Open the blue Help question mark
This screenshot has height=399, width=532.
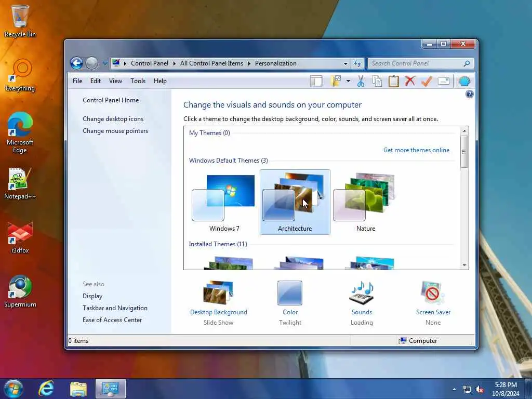pos(470,95)
